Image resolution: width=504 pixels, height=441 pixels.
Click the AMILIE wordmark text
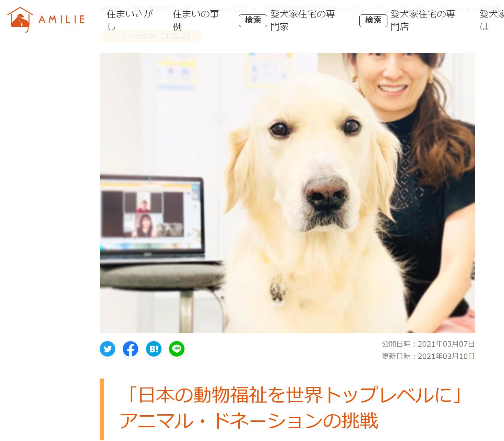(x=62, y=20)
